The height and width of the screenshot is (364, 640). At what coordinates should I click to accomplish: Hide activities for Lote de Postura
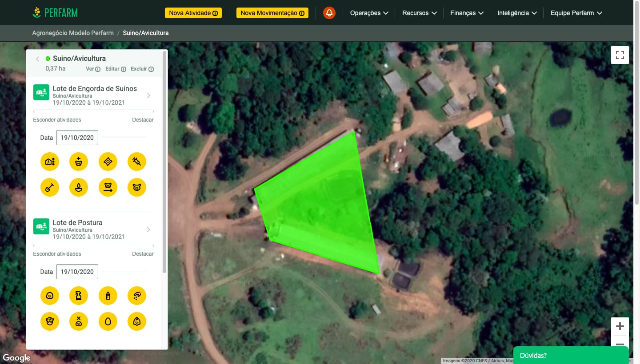coord(57,254)
